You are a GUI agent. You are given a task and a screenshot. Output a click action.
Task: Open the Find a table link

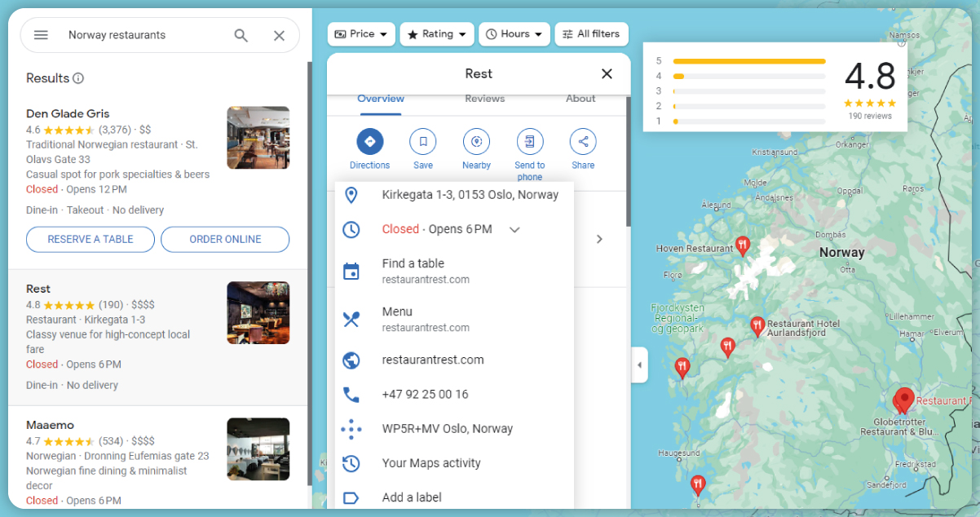[426, 271]
